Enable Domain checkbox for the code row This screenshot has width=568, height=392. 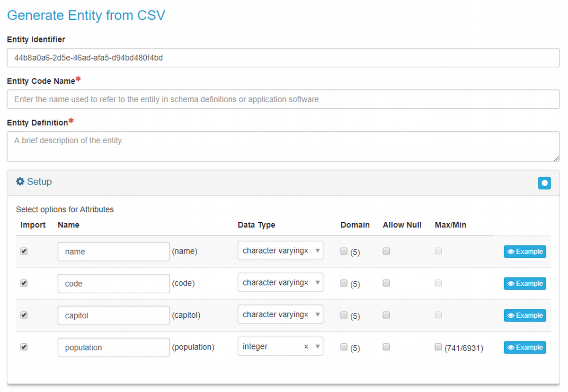(344, 283)
